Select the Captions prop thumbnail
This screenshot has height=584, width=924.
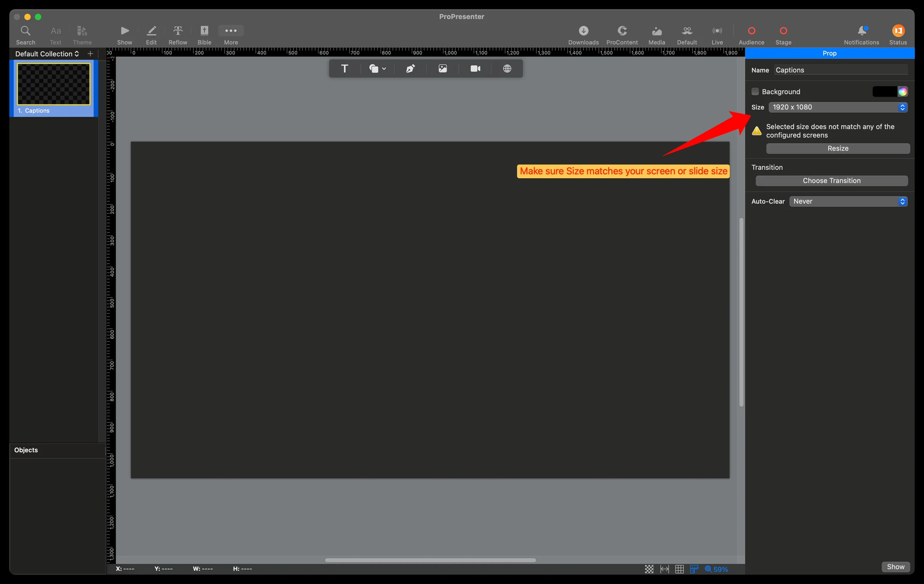pyautogui.click(x=54, y=84)
